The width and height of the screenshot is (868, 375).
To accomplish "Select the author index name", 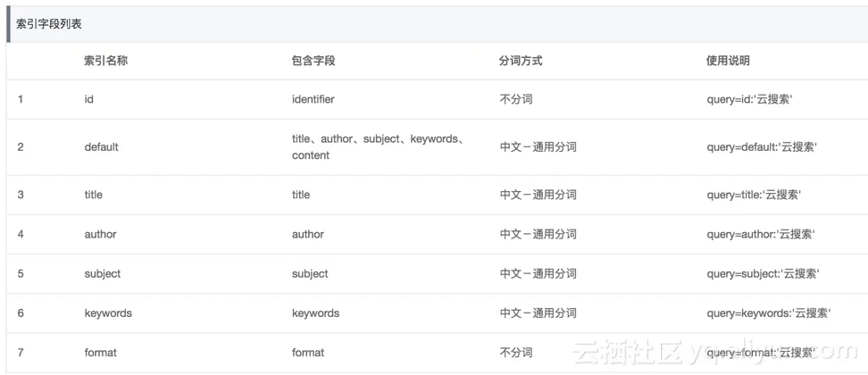I will 100,234.
